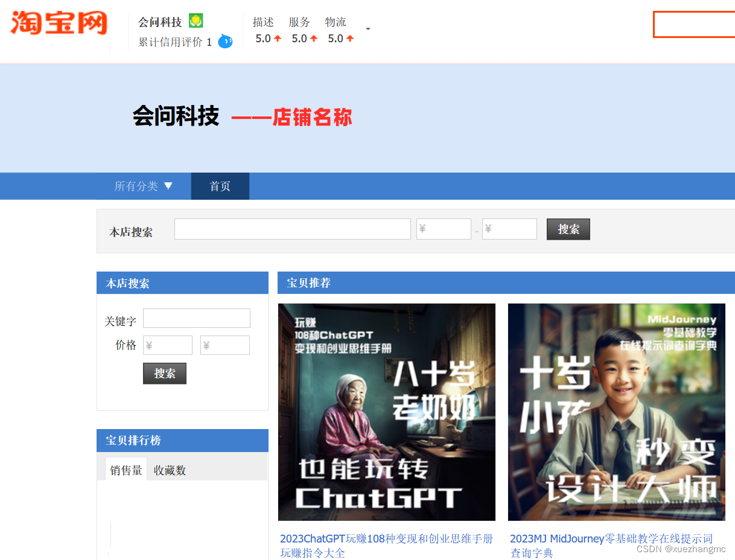Click the second 价格 field in sidebar

225,345
